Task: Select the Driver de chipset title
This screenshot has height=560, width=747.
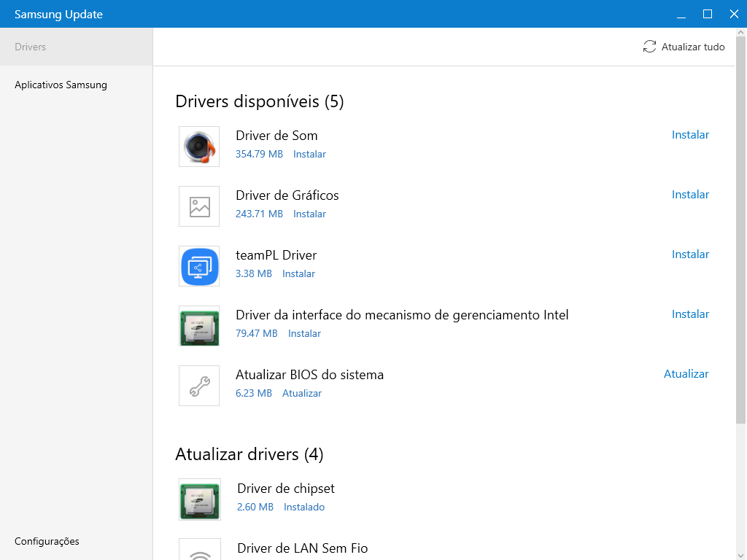Action: [286, 489]
